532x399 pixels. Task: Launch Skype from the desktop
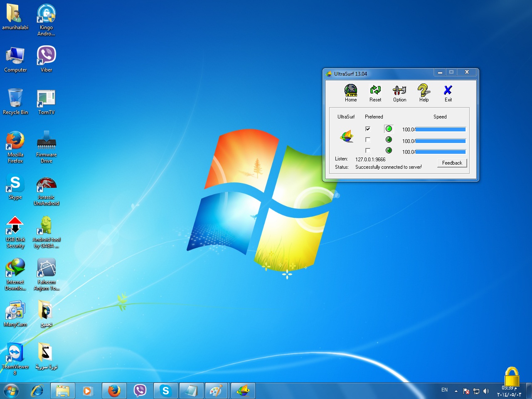click(15, 187)
